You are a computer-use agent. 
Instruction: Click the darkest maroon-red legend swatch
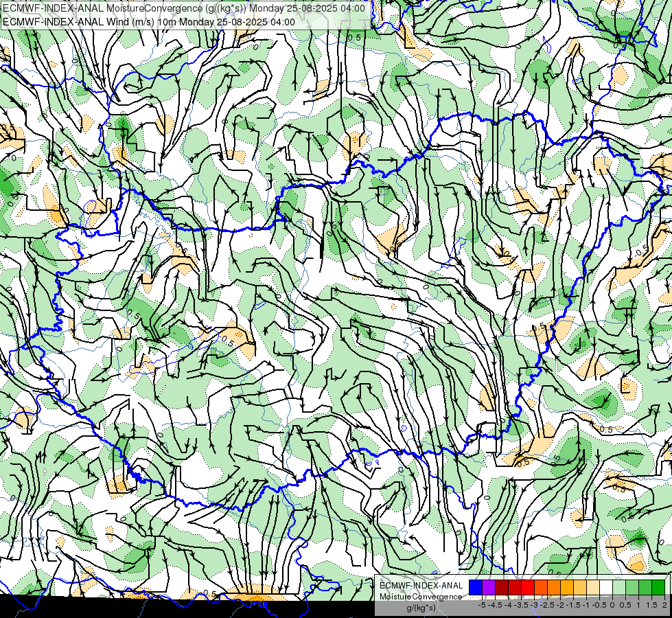(x=502, y=588)
